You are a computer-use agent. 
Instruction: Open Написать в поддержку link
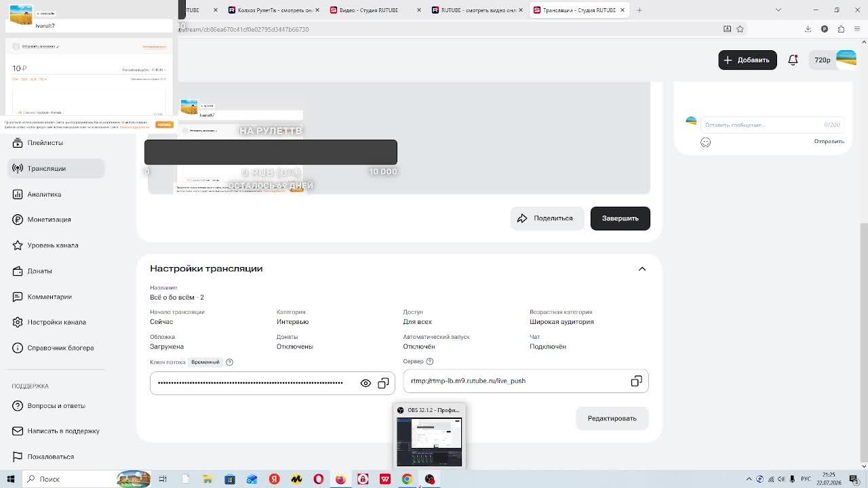pos(56,431)
